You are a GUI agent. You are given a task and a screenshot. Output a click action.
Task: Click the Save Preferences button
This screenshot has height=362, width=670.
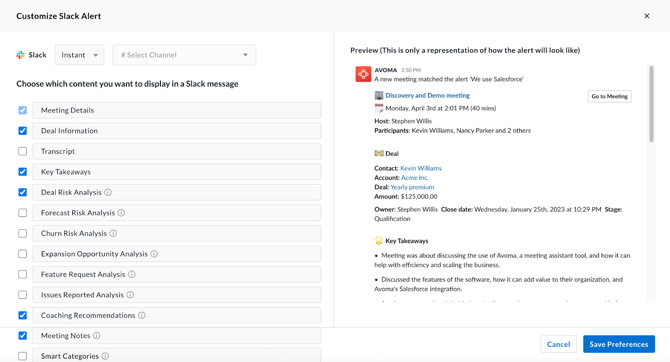619,344
